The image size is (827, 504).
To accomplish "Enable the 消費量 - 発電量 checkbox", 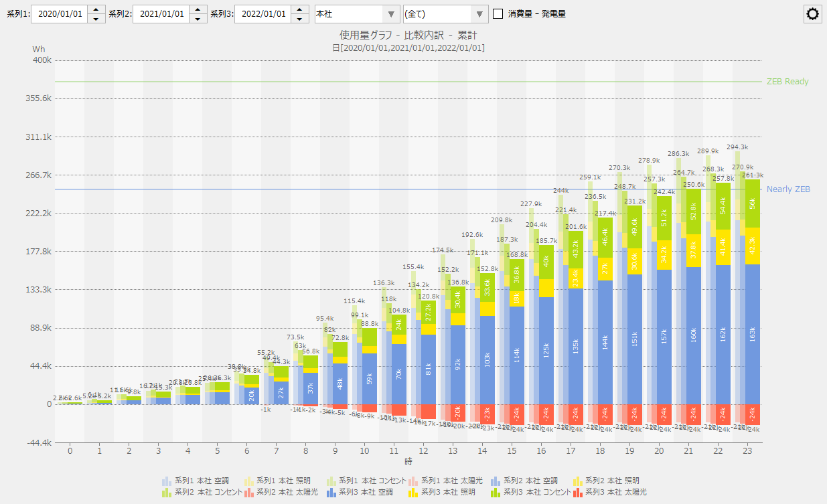I will coord(498,14).
